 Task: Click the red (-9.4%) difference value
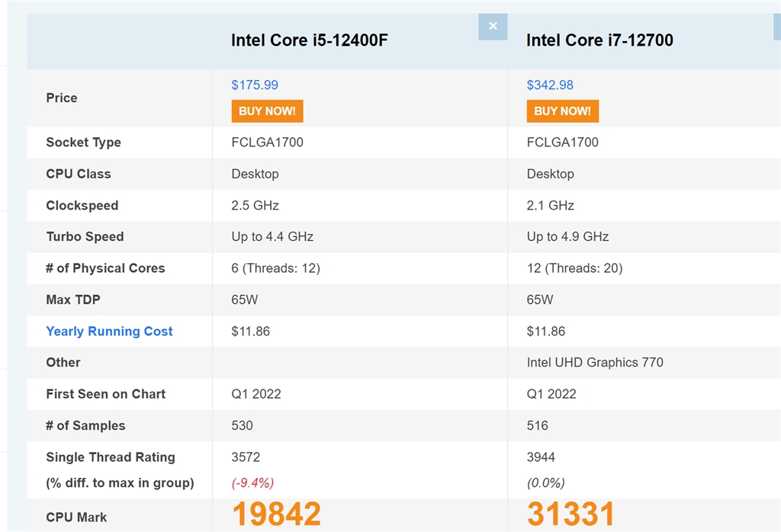point(252,482)
